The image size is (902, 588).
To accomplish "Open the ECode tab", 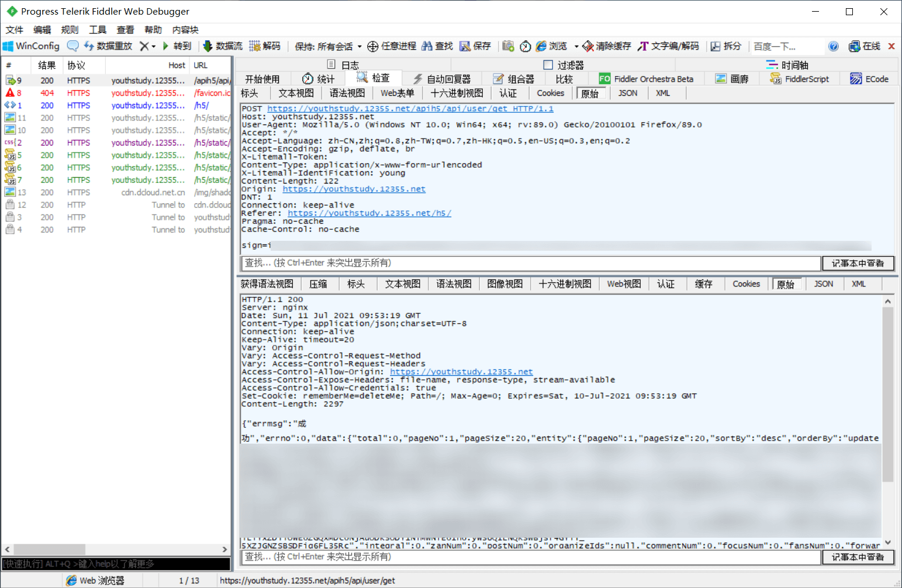I will pos(870,79).
